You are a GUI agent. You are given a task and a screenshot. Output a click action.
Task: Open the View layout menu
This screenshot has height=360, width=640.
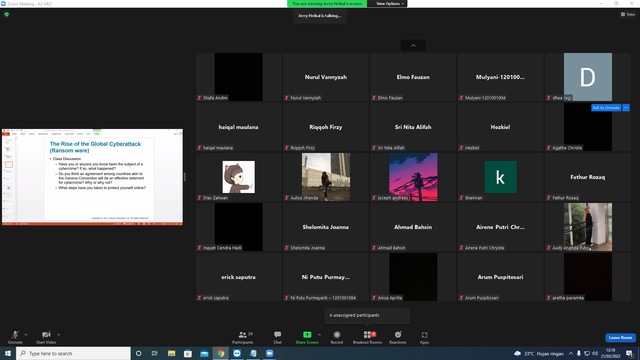(x=628, y=14)
